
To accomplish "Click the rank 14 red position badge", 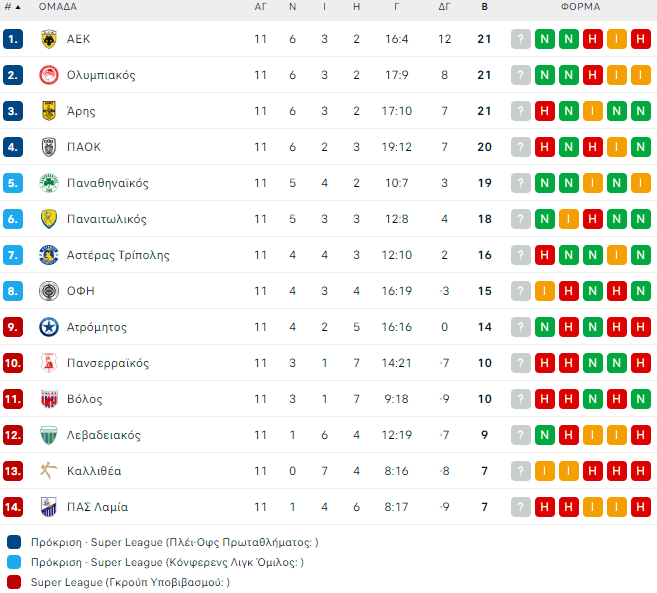I will 13,507.
